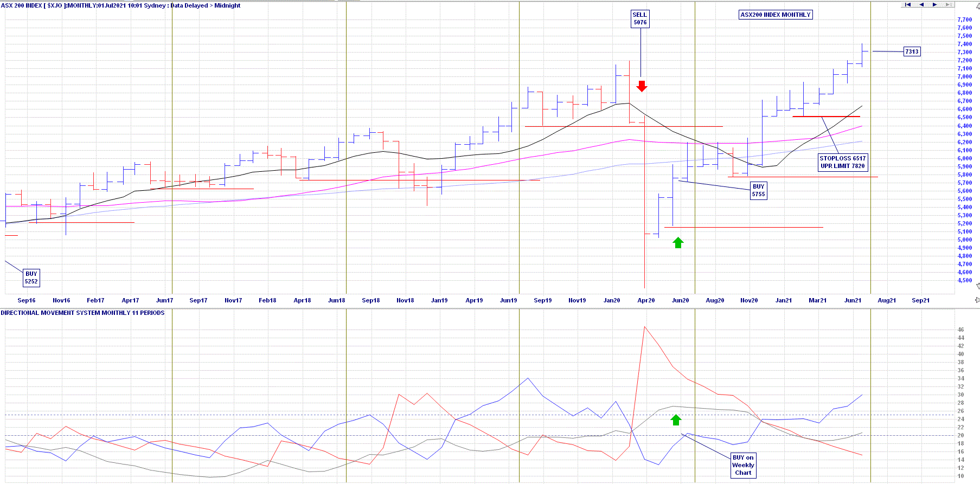The width and height of the screenshot is (980, 484).
Task: Click the 30 indicator scale value
Action: [961, 395]
